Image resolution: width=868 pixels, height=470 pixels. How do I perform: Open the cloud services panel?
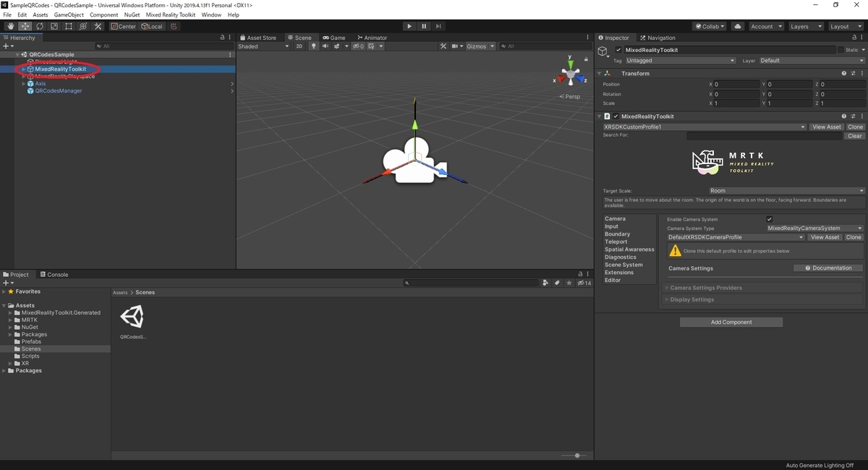coord(737,26)
